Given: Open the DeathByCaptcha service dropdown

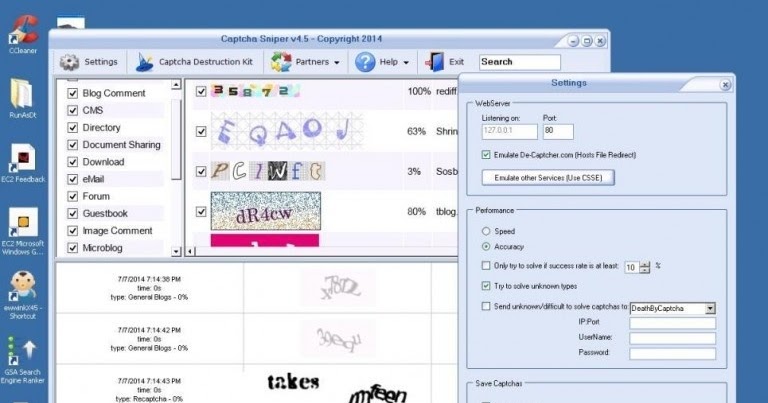Looking at the screenshot, I should click(710, 308).
